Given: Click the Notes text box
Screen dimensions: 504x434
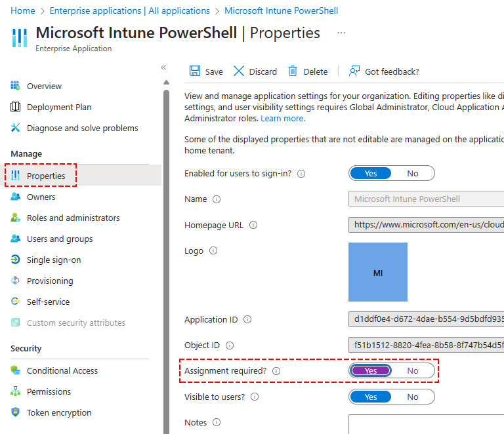Looking at the screenshot, I should [426, 424].
